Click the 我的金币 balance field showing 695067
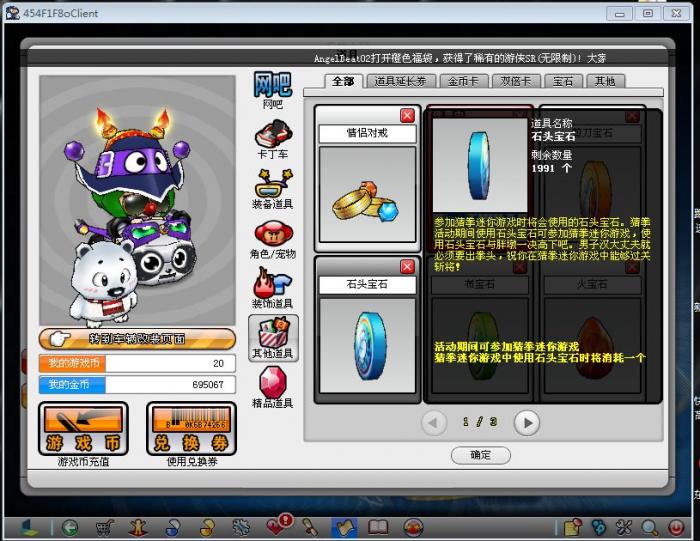The width and height of the screenshot is (700, 541). [137, 385]
